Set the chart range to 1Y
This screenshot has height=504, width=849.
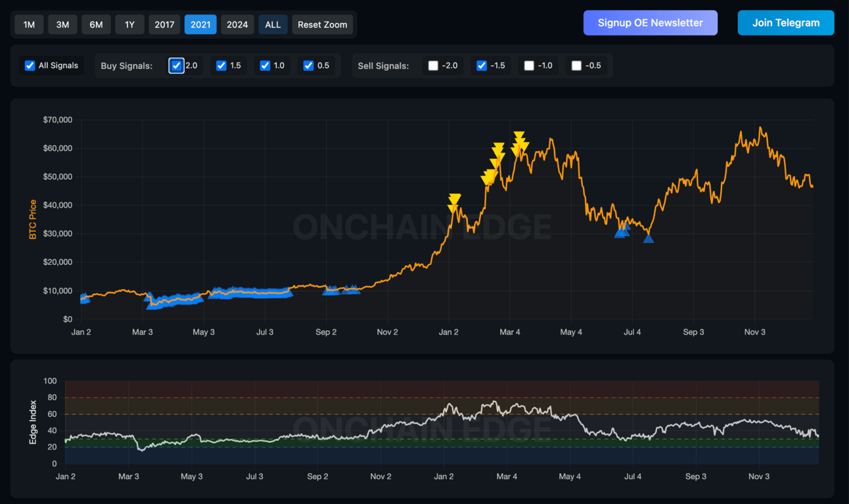coord(129,24)
